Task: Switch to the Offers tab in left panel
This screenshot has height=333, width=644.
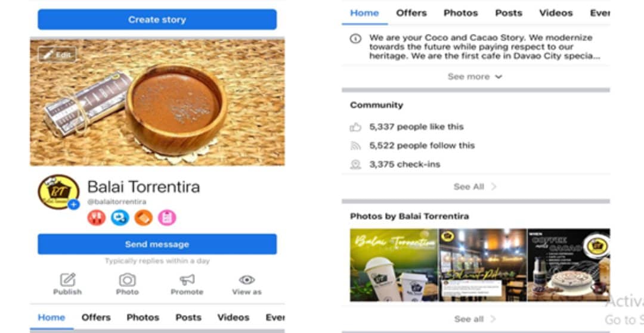Action: pyautogui.click(x=96, y=318)
